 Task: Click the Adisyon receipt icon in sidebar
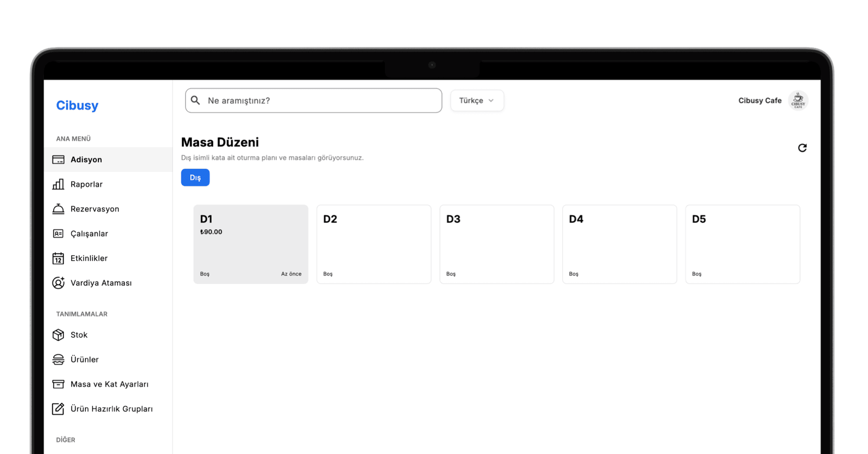click(x=58, y=160)
